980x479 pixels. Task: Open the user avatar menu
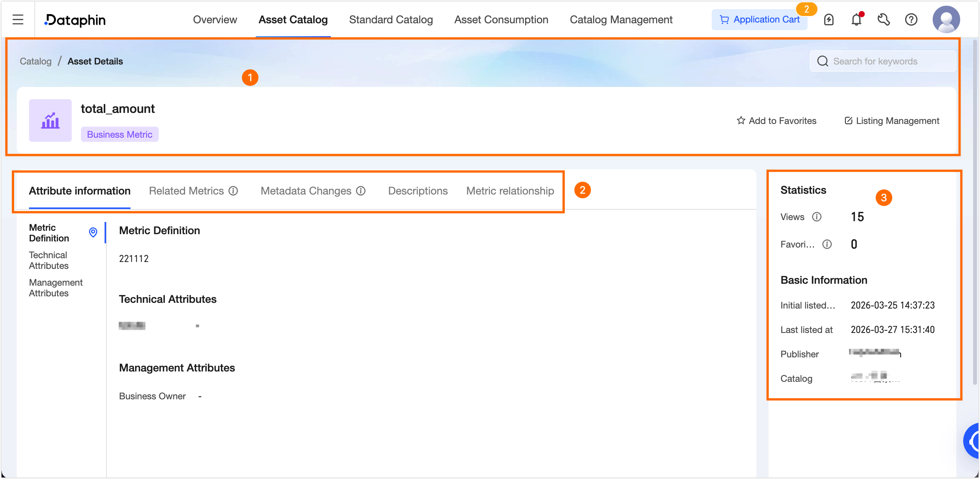point(946,19)
